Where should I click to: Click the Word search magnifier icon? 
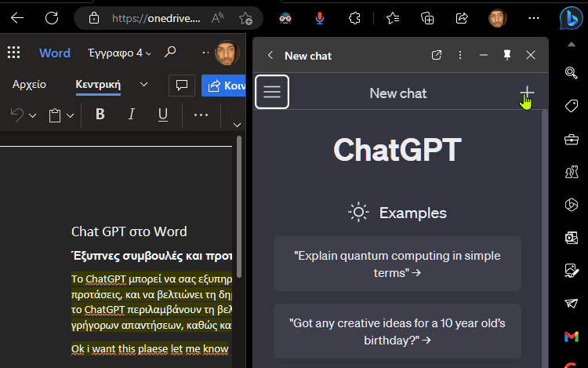[170, 52]
